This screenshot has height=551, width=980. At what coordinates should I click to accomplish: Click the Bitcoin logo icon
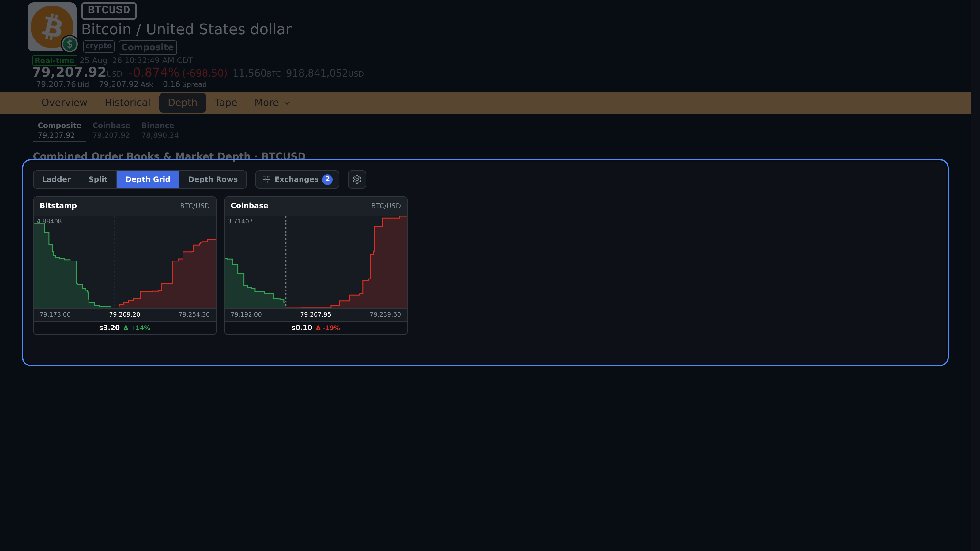point(52,27)
